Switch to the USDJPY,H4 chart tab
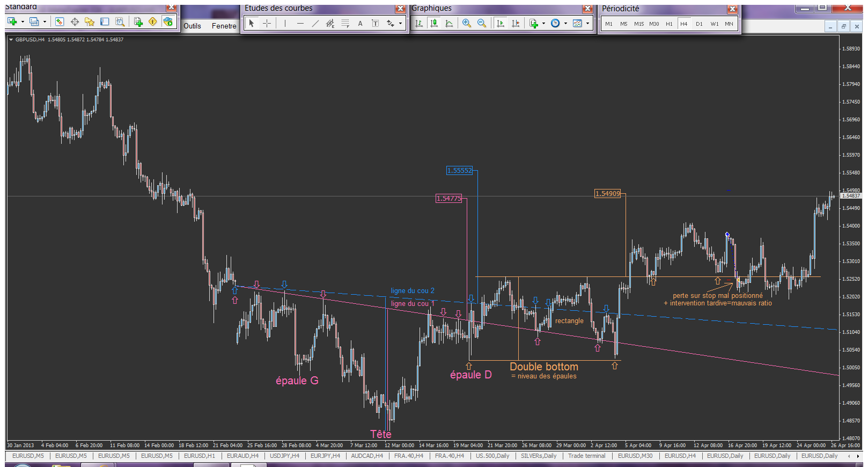The image size is (868, 467). [284, 456]
